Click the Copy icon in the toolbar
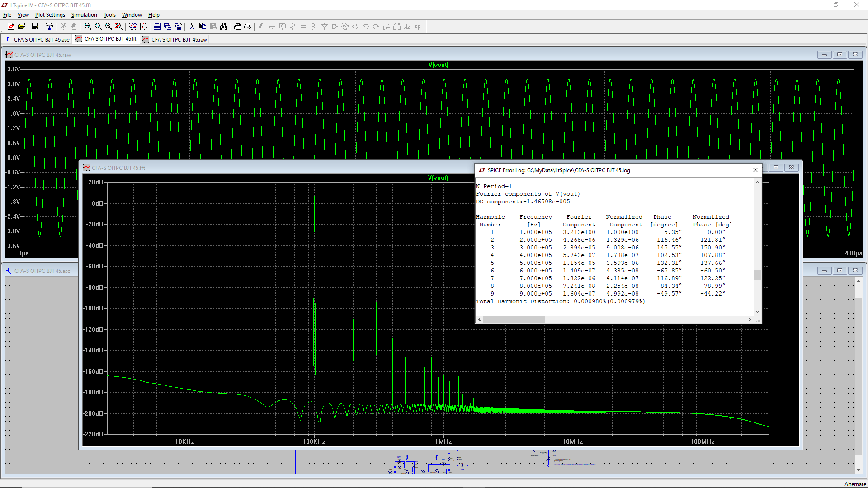Viewport: 868px width, 488px height. click(x=203, y=27)
